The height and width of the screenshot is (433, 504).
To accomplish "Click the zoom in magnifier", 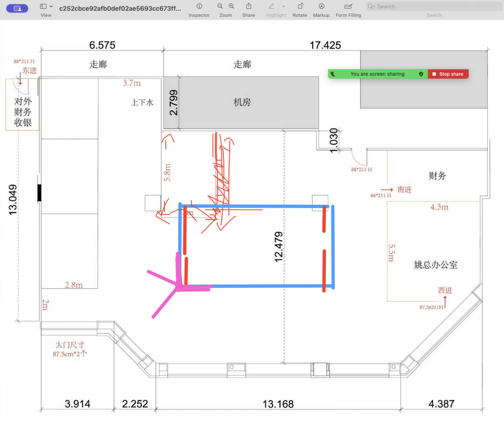I will pyautogui.click(x=231, y=6).
